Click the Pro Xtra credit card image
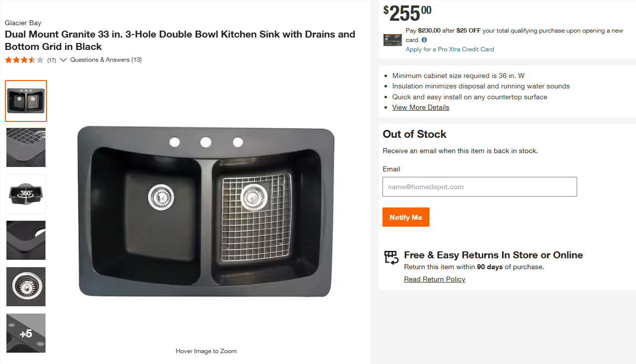The image size is (636, 364). [392, 40]
